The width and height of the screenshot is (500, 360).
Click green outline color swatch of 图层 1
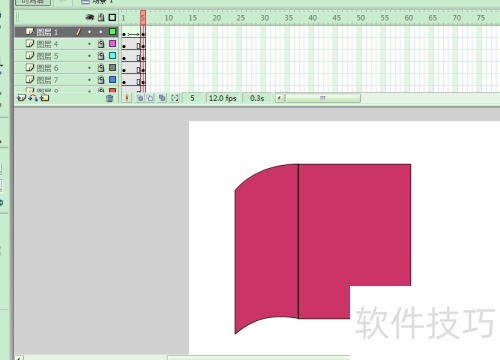coord(113,32)
